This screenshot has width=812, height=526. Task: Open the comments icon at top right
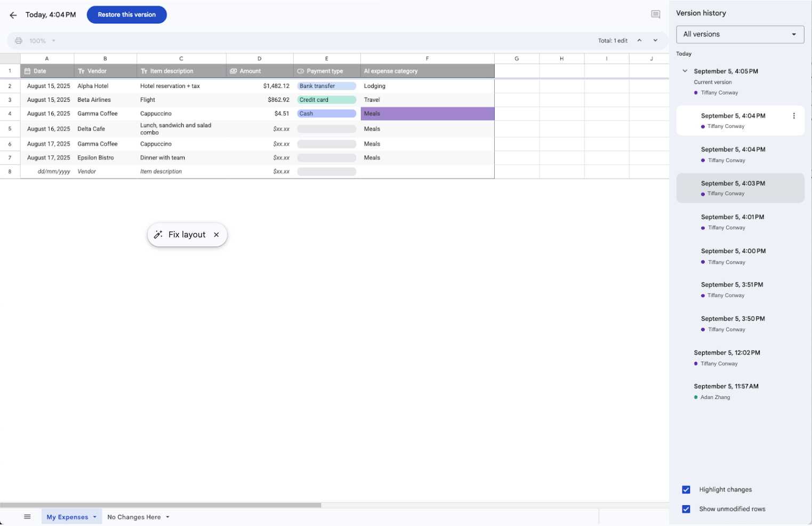[x=655, y=14]
